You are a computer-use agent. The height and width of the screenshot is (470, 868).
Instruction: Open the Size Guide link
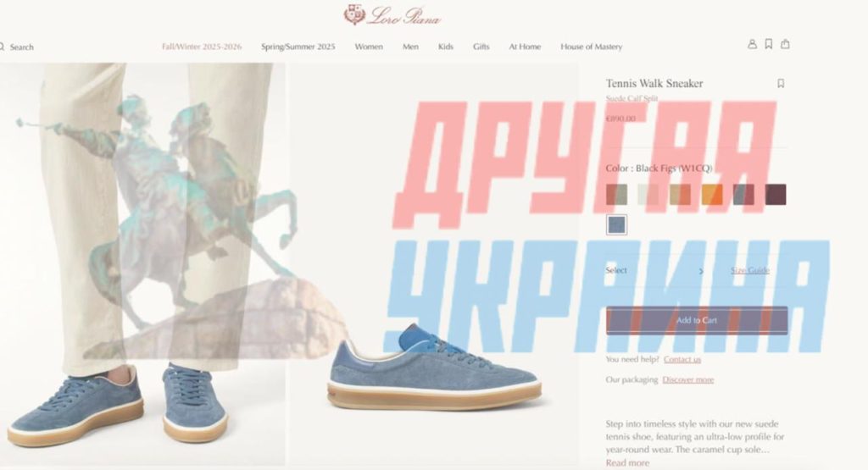click(749, 270)
